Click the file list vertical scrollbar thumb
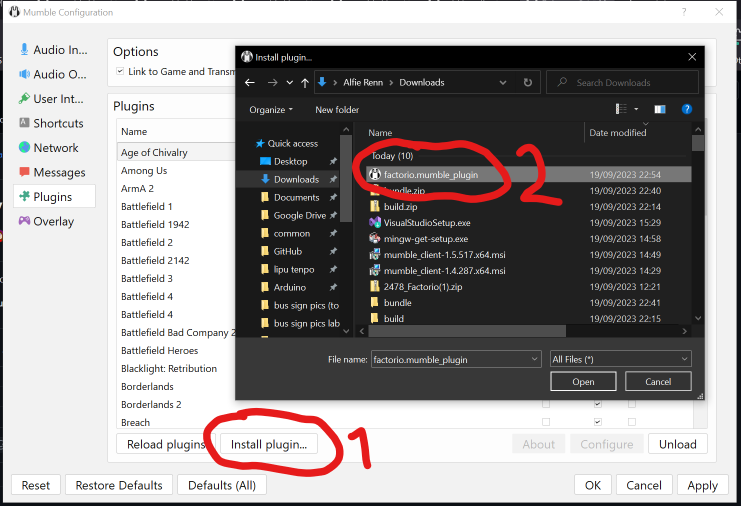The height and width of the screenshot is (506, 741). [x=698, y=143]
